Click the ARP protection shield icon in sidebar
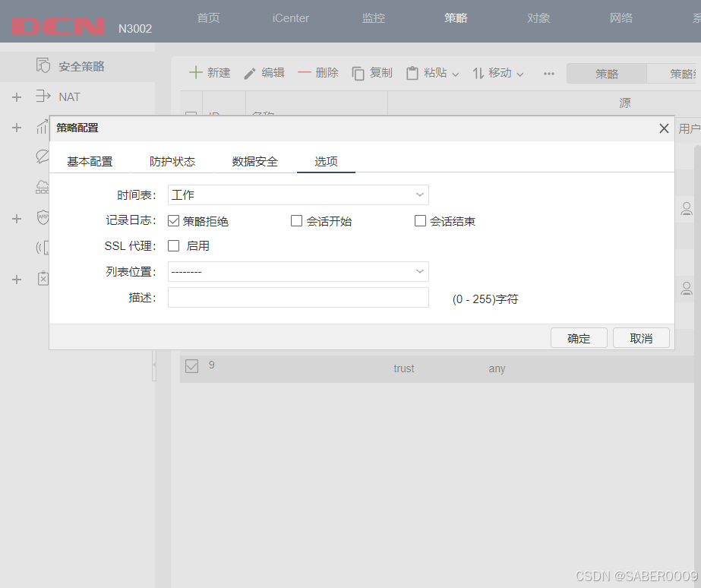Screen dimensions: 701x588 coord(43,217)
